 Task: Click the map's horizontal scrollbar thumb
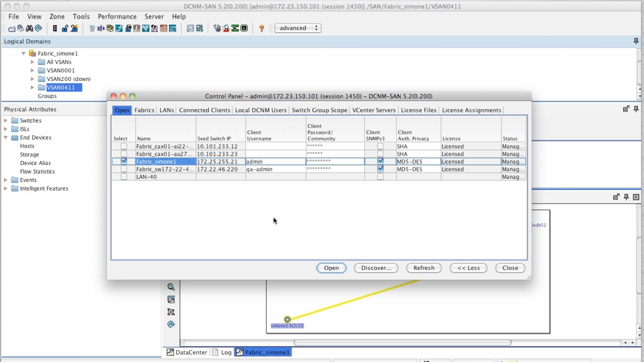click(x=403, y=342)
